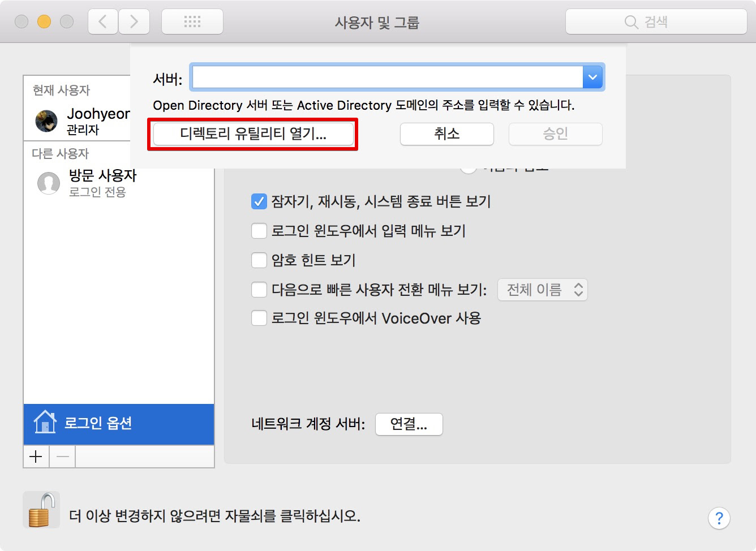This screenshot has height=551, width=756.
Task: Click the minus remove-user button
Action: [62, 457]
